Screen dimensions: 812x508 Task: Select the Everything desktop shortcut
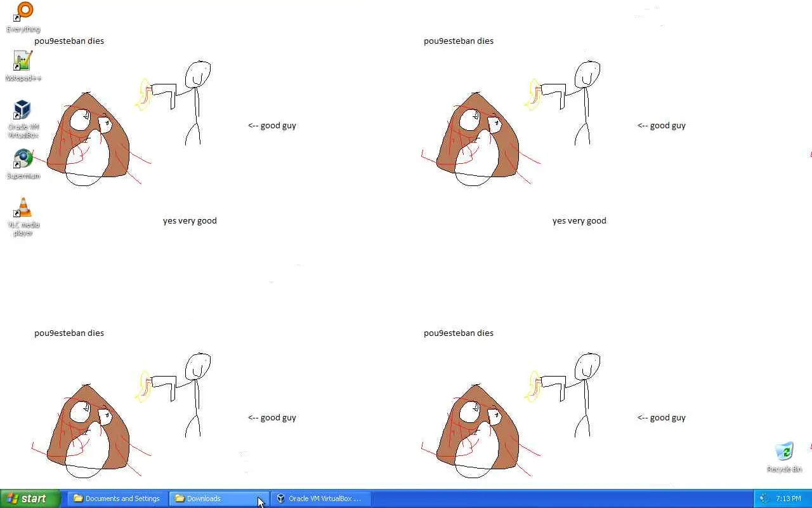(x=23, y=17)
